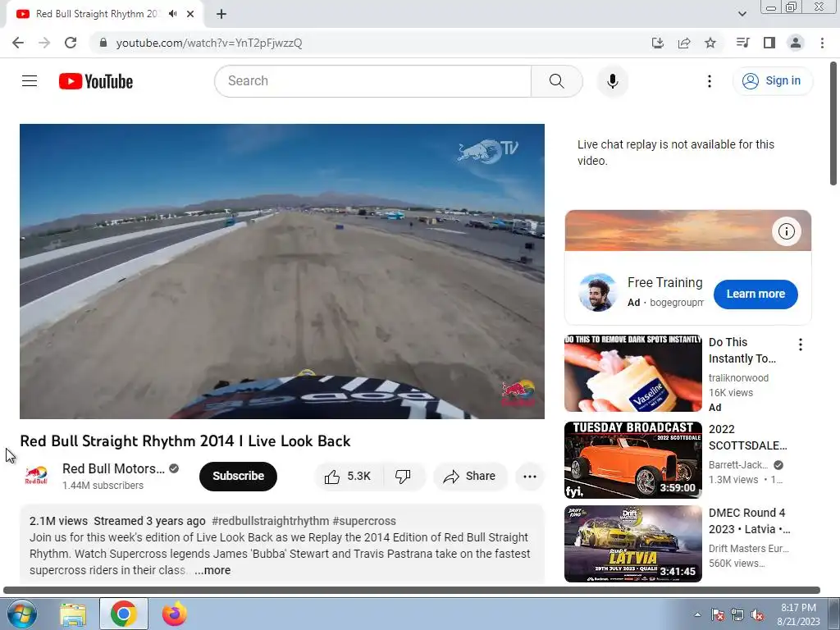Open Red Bull Motors... channel name link
The width and height of the screenshot is (840, 630).
coord(113,468)
